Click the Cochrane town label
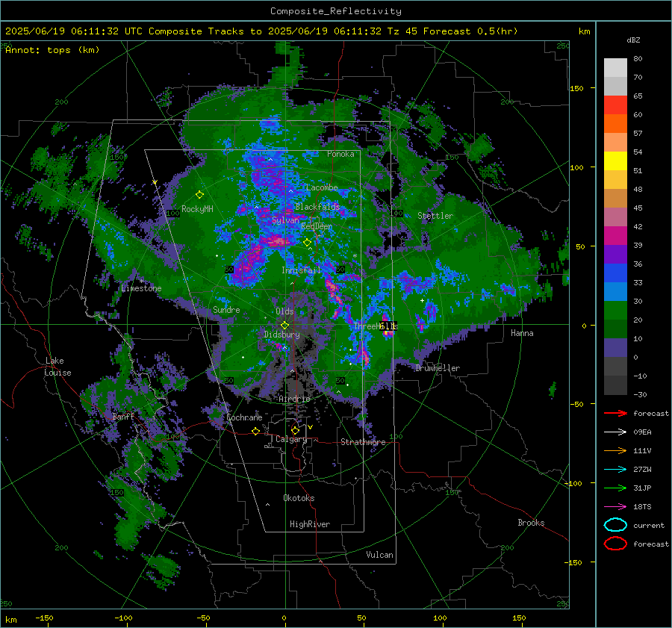The image size is (672, 628). [x=244, y=417]
